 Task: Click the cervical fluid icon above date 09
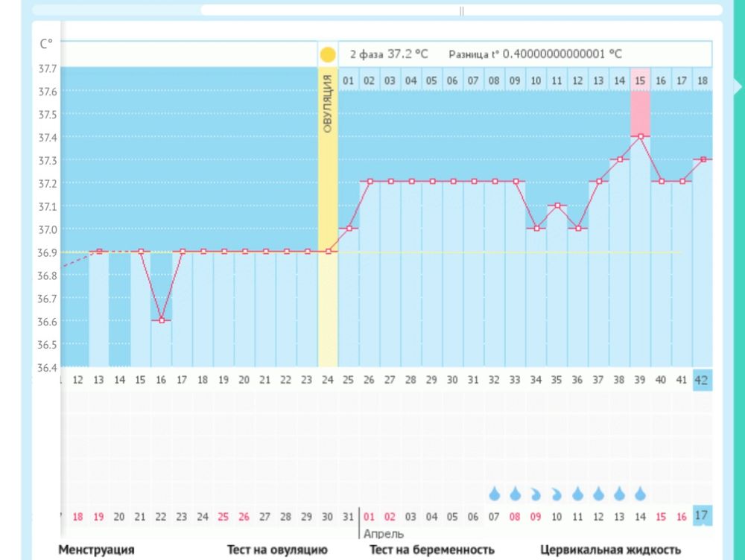pos(536,494)
